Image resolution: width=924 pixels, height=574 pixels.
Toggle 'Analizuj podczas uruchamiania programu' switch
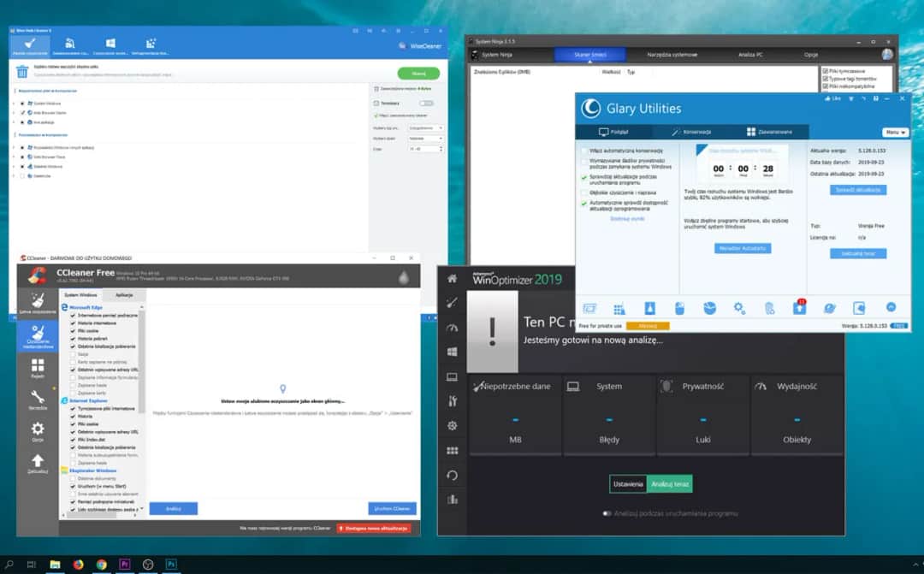tap(607, 514)
